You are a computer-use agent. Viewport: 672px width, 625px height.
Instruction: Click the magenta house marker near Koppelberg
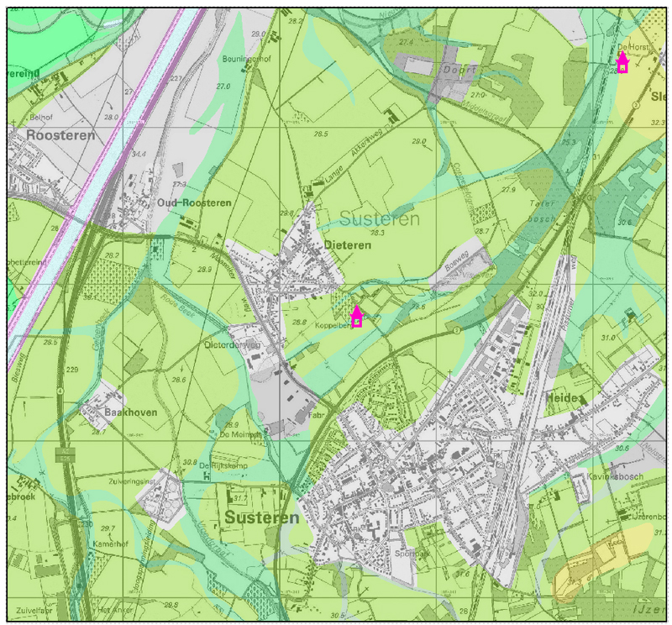click(x=356, y=317)
